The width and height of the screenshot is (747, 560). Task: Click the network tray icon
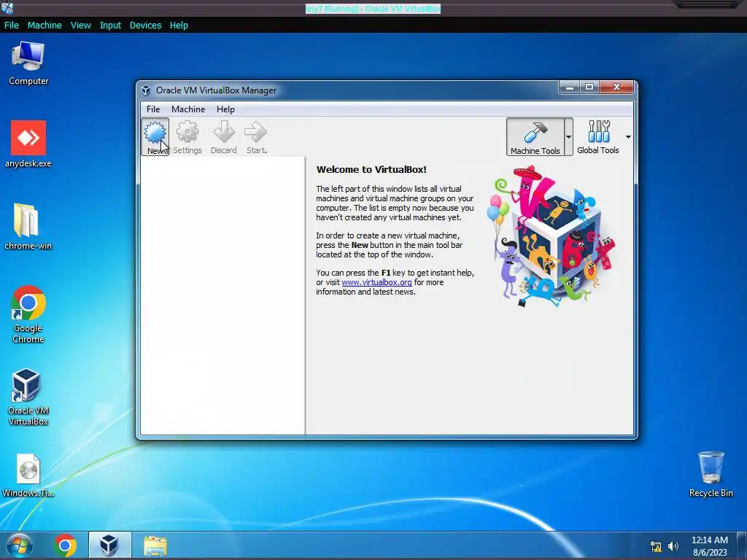656,546
